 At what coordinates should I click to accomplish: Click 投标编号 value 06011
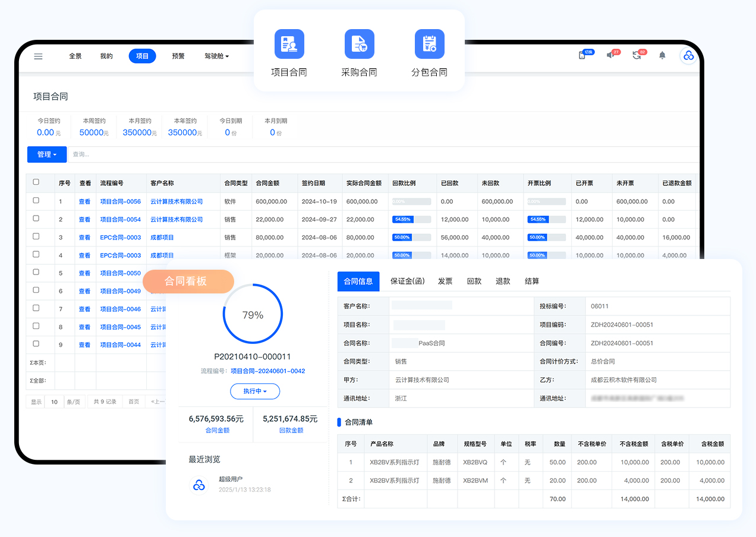click(600, 307)
